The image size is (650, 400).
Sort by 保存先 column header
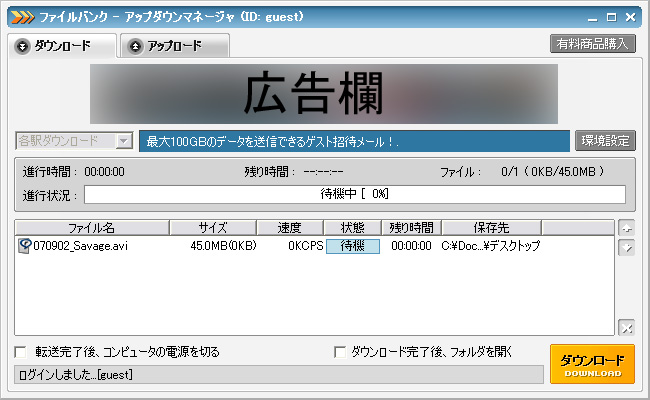click(492, 228)
